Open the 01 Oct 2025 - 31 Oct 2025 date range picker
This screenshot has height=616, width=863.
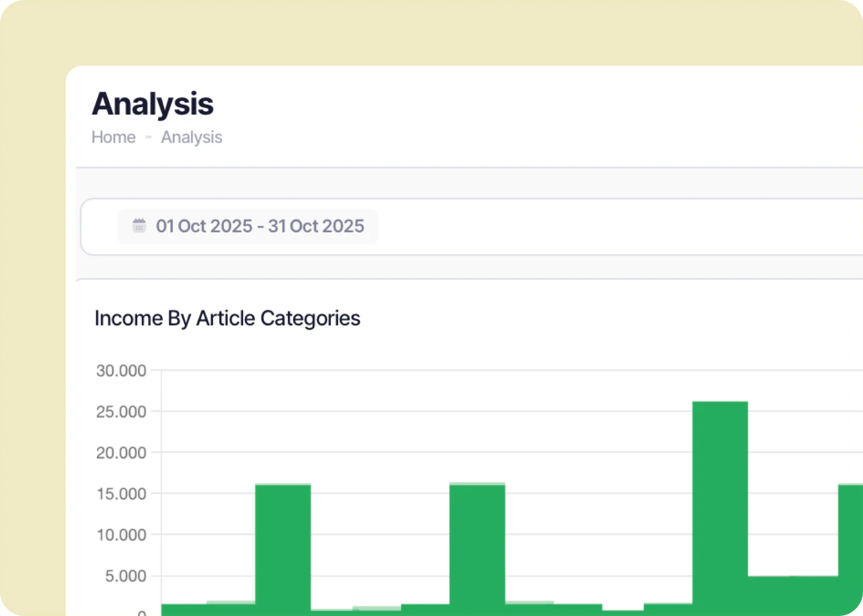248,226
